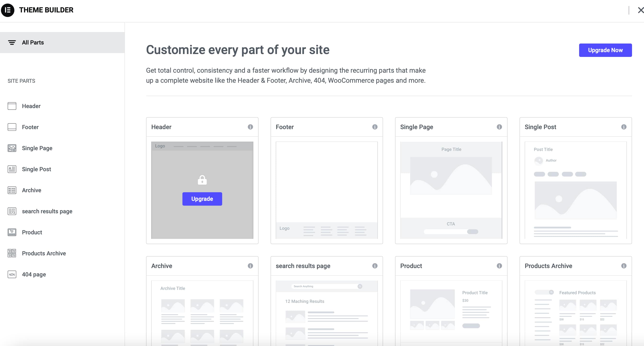644x346 pixels.
Task: Open Header in Site Parts list
Action: coord(31,106)
